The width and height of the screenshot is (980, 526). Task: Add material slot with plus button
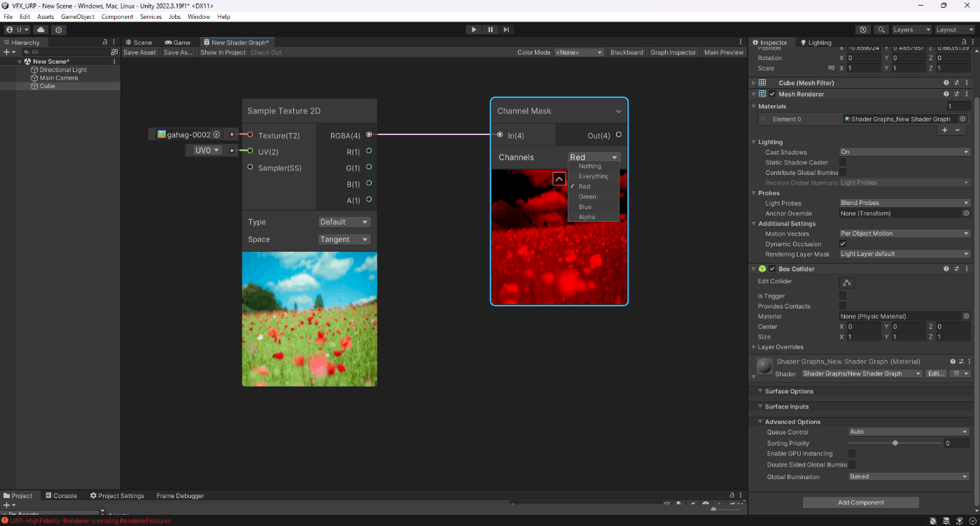click(944, 130)
